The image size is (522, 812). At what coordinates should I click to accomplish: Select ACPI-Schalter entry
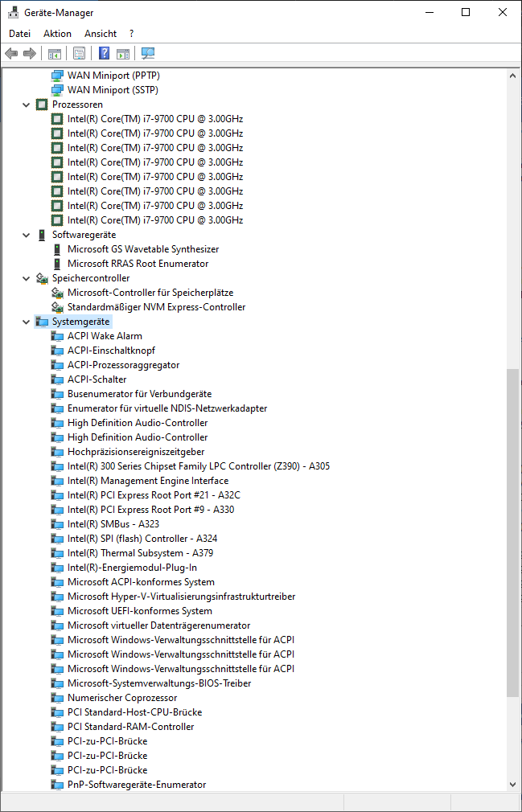(97, 379)
